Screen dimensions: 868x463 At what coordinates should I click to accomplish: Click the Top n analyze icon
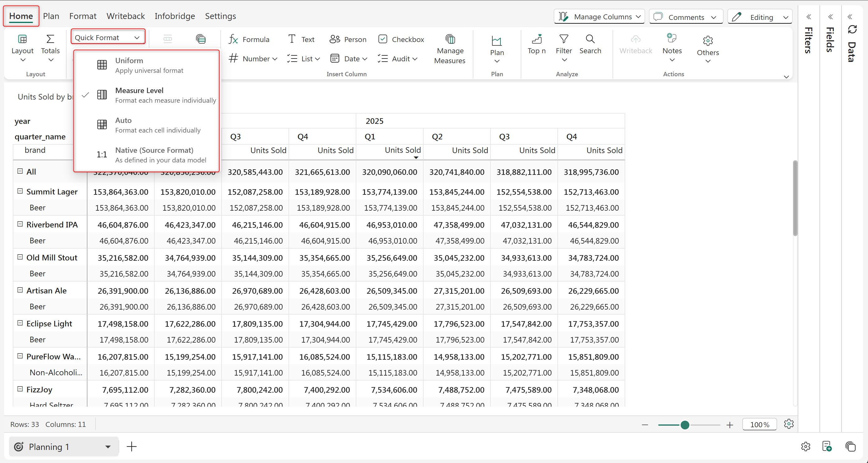(537, 40)
